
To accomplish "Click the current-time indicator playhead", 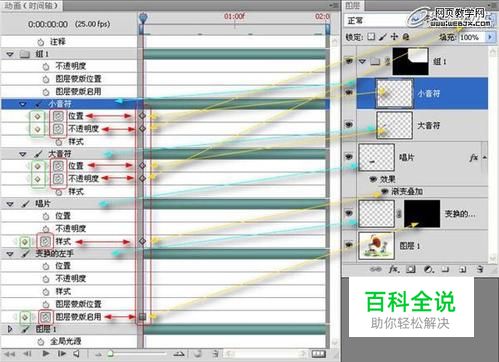I will [143, 18].
